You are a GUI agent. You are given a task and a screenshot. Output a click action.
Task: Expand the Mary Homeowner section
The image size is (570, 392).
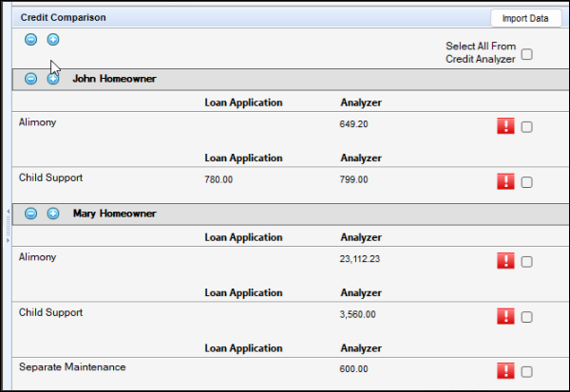tap(53, 214)
